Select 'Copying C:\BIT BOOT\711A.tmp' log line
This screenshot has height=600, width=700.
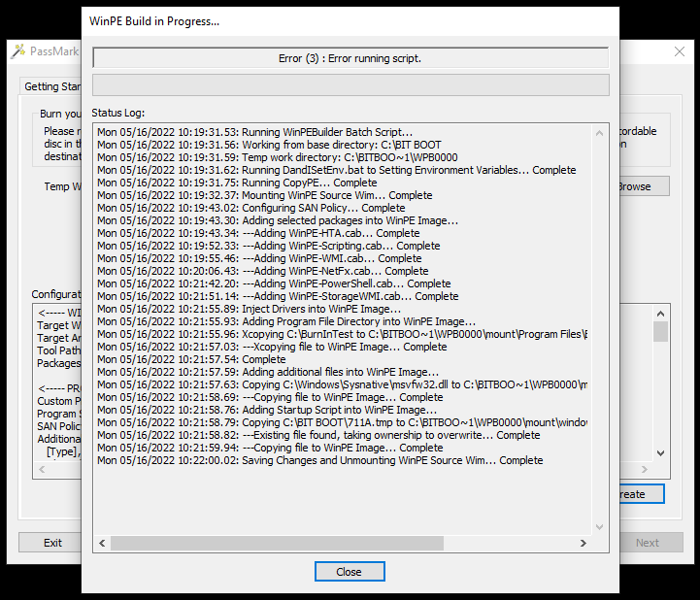343,422
